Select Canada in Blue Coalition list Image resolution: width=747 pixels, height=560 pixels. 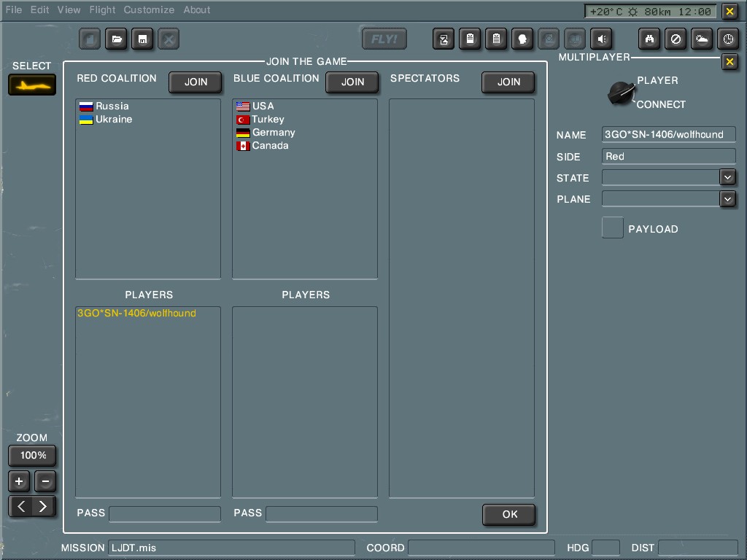pyautogui.click(x=262, y=145)
